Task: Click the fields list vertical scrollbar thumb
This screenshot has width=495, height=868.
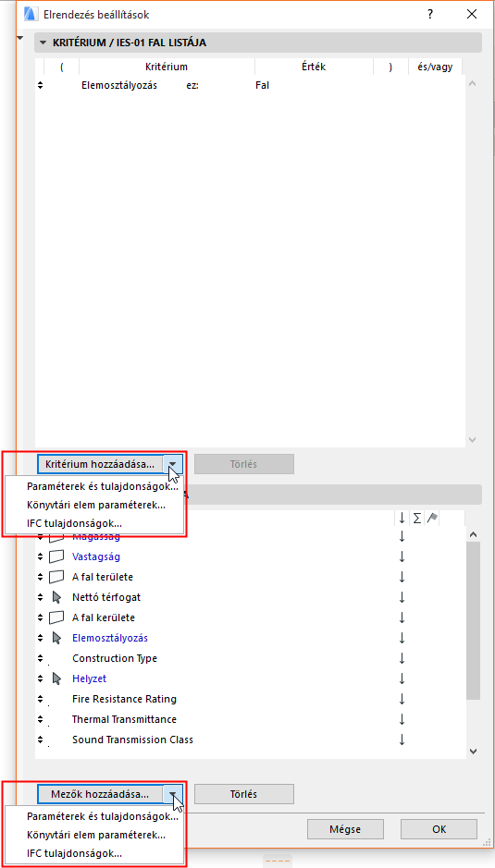Action: click(x=473, y=620)
